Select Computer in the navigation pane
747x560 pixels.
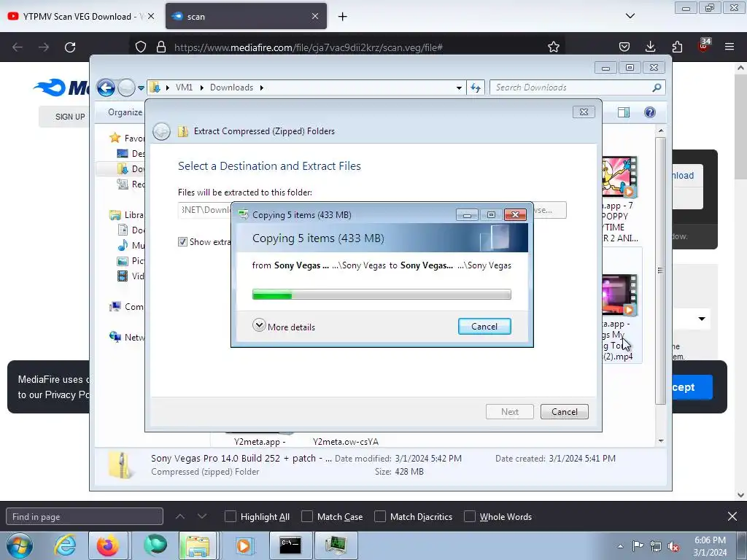tap(127, 307)
